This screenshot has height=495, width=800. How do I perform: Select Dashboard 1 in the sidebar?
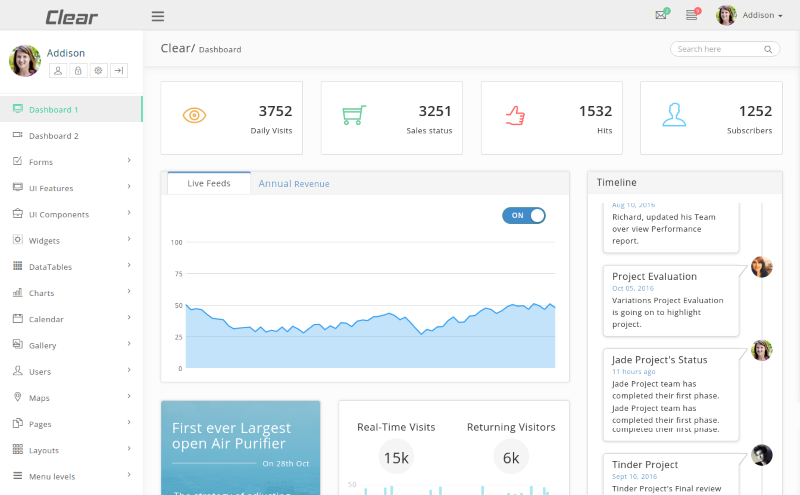point(71,109)
